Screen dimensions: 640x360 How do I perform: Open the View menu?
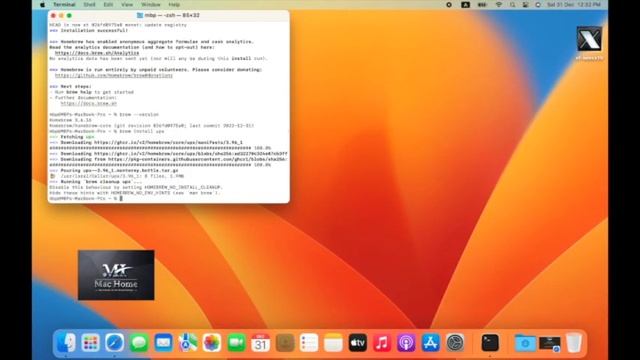pos(127,4)
